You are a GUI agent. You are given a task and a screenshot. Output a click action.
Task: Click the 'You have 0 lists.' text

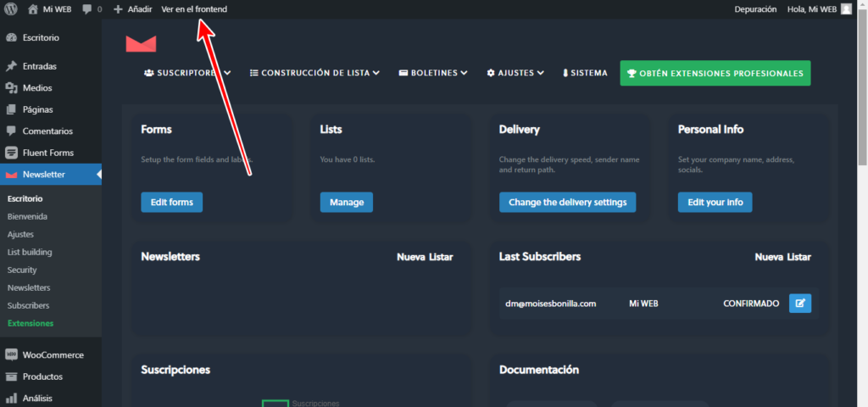click(347, 159)
